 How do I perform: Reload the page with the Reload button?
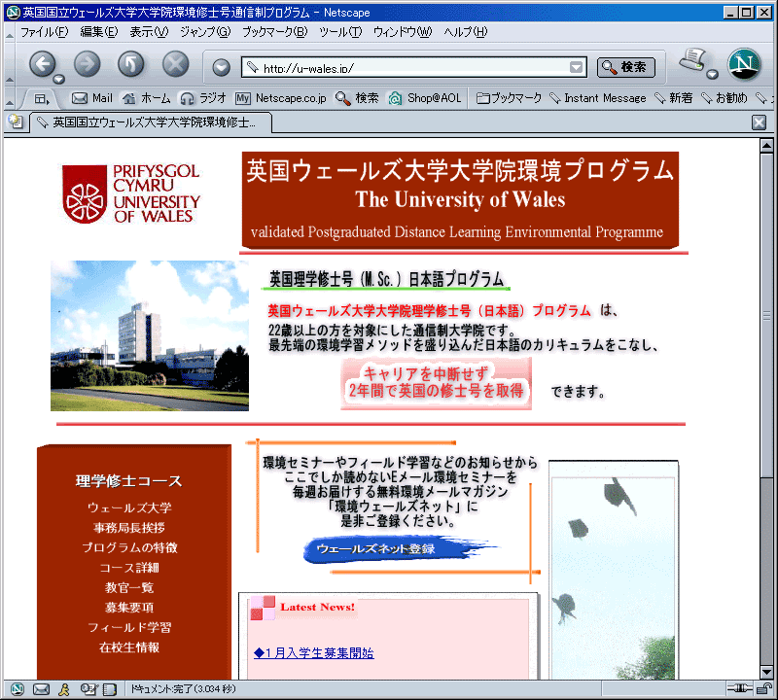coord(131,64)
